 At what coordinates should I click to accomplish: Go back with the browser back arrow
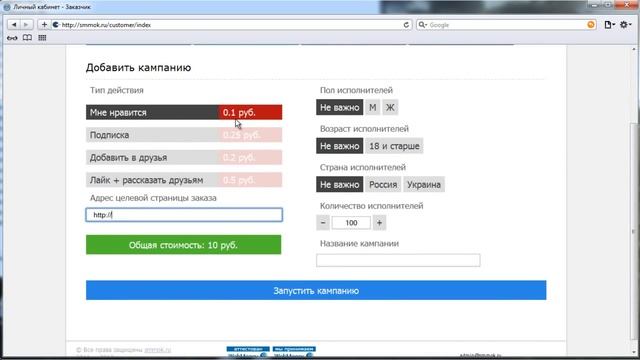[14, 25]
